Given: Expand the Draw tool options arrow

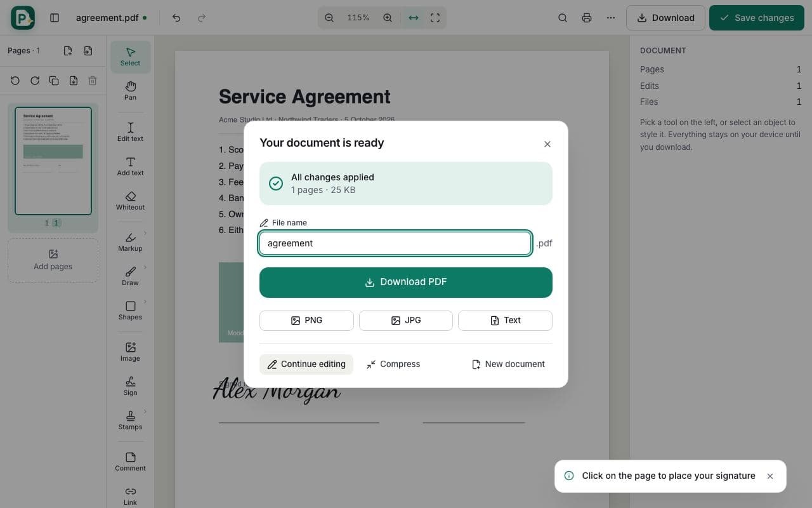Looking at the screenshot, I should tap(145, 267).
